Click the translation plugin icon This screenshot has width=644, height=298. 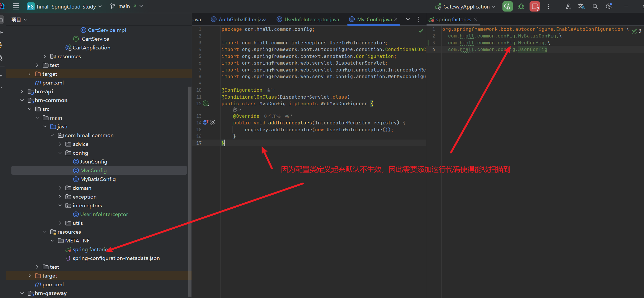pos(581,7)
